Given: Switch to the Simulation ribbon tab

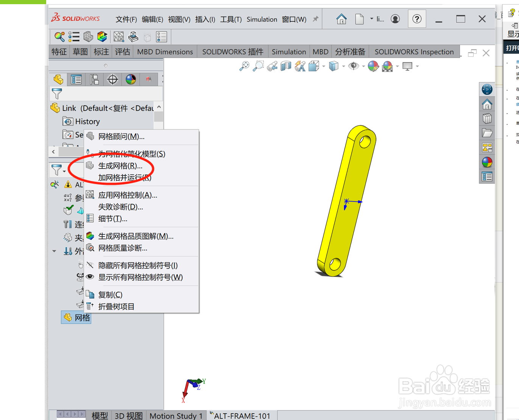Looking at the screenshot, I should click(289, 52).
